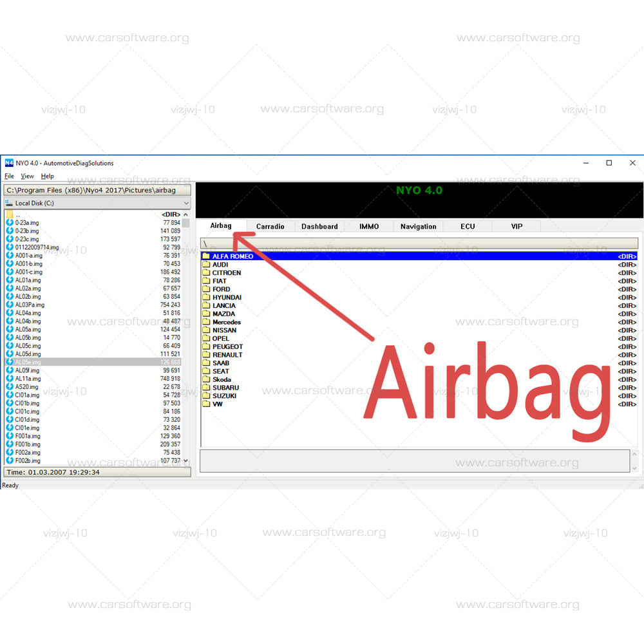
Task: Click the Mercedes folder icon
Action: pyautogui.click(x=206, y=321)
